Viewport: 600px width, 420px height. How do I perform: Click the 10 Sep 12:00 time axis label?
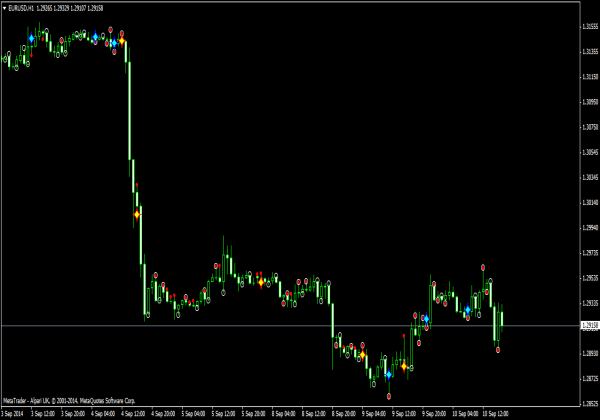(x=497, y=413)
